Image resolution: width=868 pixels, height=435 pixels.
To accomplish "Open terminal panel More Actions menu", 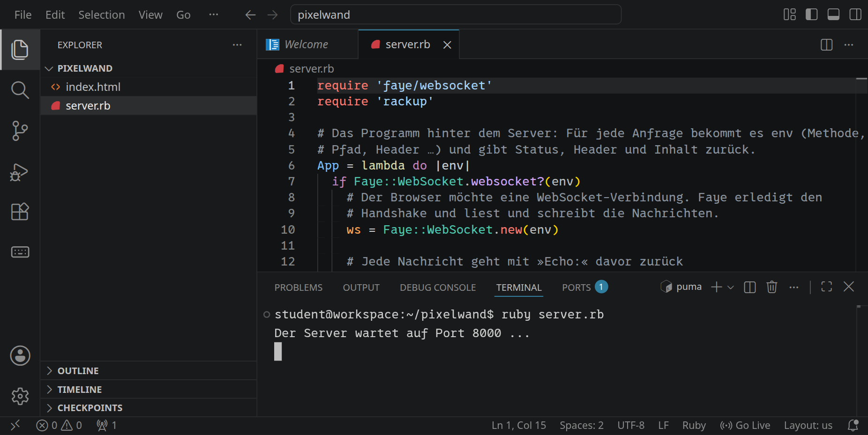I will 793,287.
